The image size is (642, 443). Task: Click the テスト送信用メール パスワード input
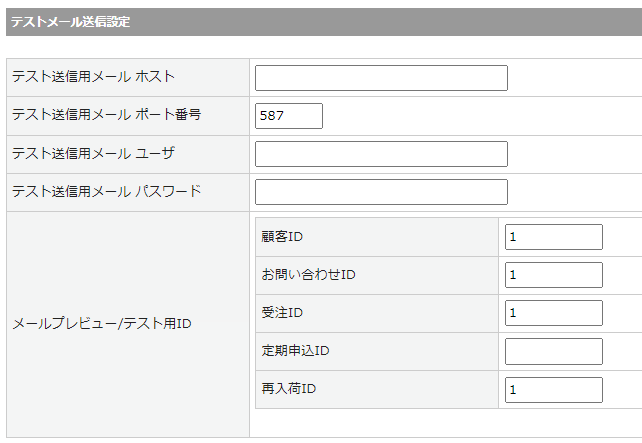point(381,192)
